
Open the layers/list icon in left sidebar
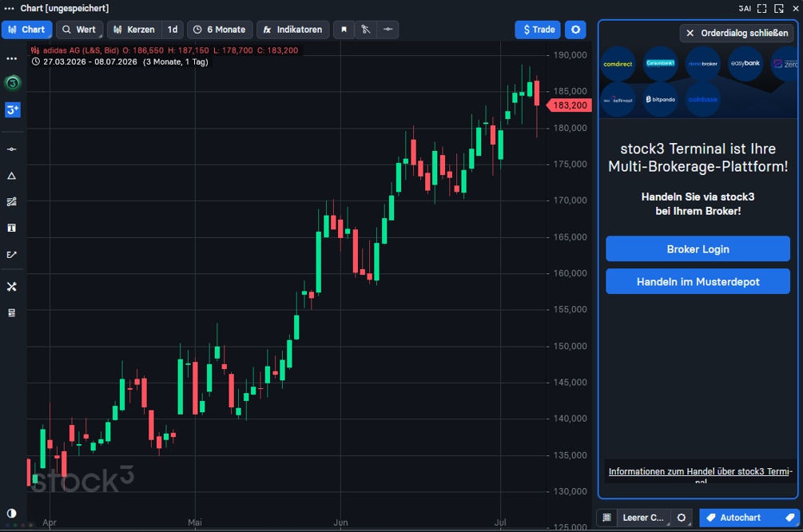click(12, 313)
